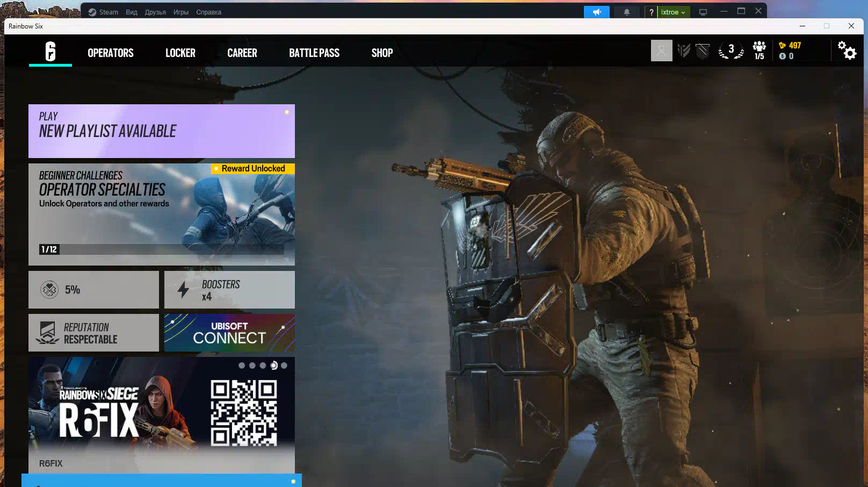Click the Unlock Operators and other rewards text
This screenshot has height=487, width=868.
point(104,204)
